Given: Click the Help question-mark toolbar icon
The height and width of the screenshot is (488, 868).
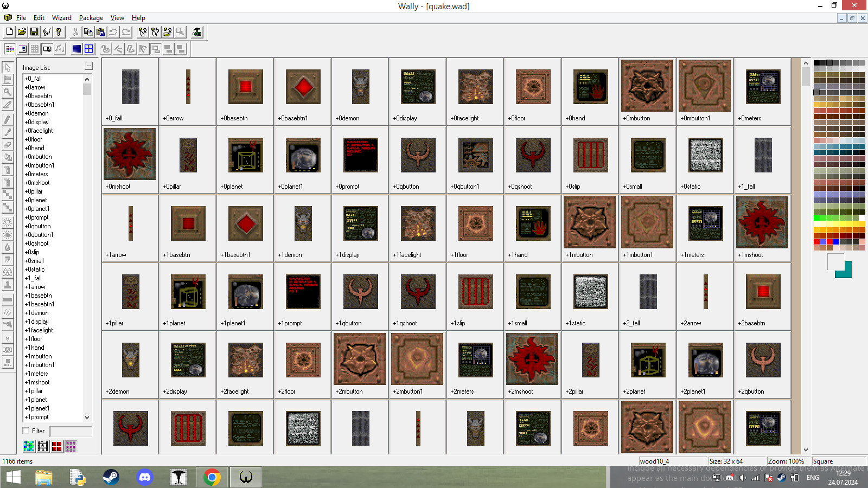Looking at the screenshot, I should [x=59, y=31].
